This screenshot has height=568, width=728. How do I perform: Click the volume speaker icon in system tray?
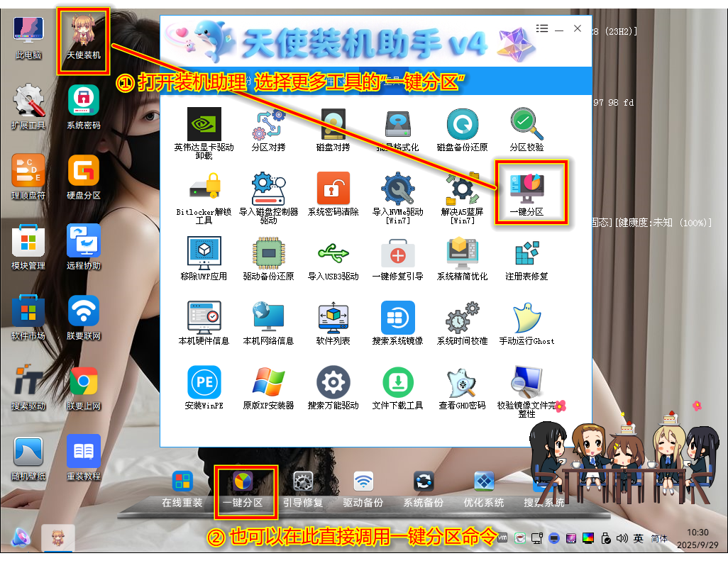pyautogui.click(x=622, y=538)
